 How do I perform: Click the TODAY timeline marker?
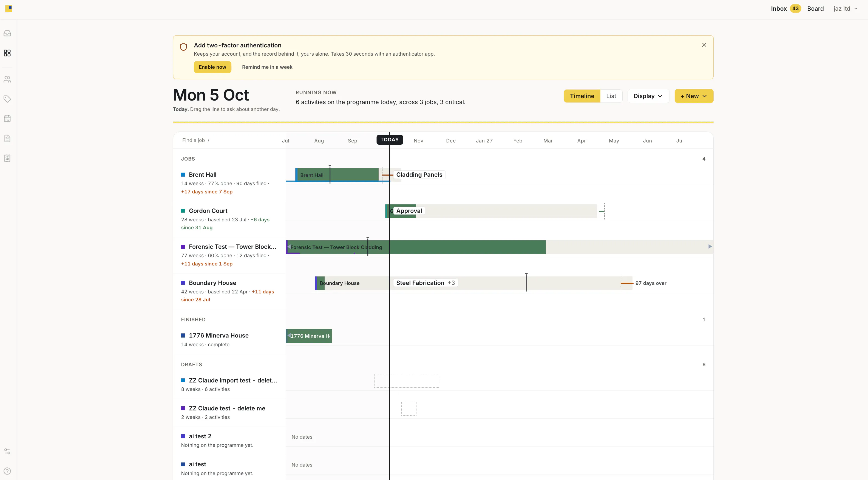(390, 140)
